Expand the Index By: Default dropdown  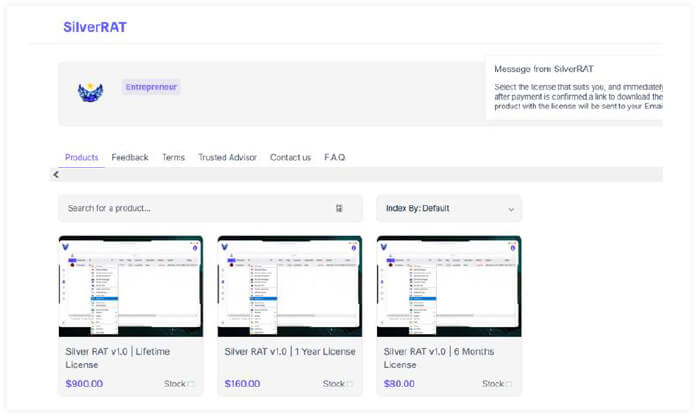(x=449, y=208)
